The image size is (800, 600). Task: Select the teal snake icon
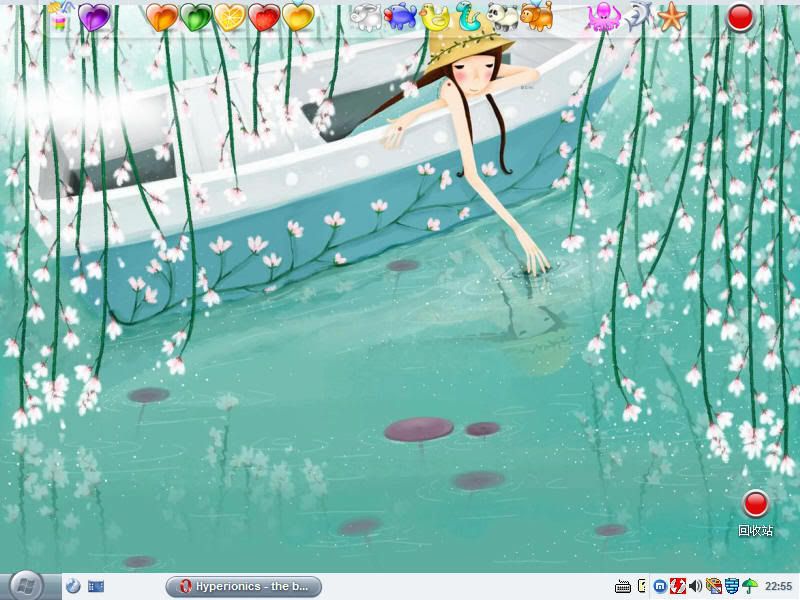pos(468,17)
